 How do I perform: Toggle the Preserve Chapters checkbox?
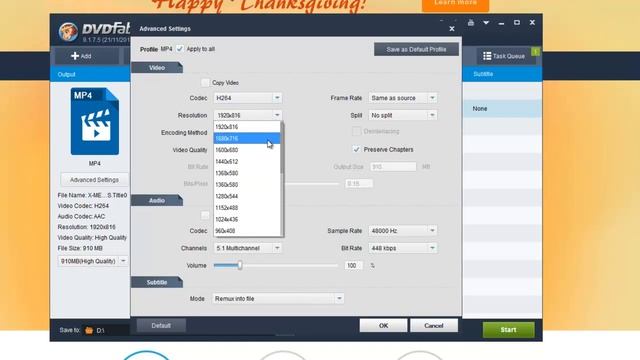click(356, 149)
